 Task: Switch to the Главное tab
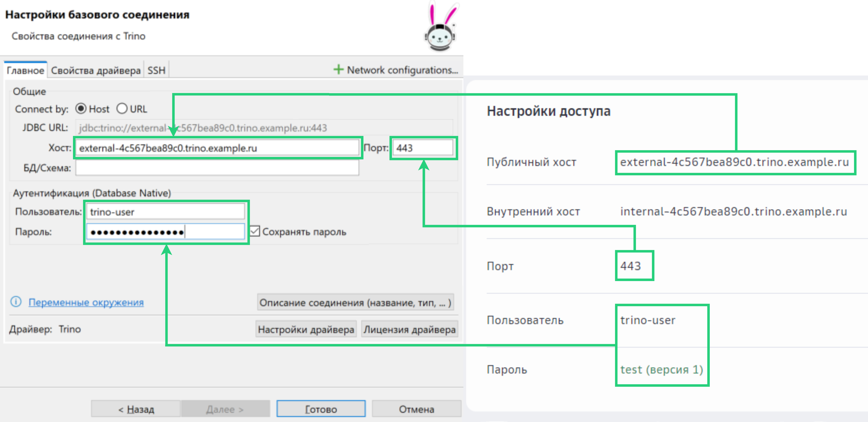point(25,70)
